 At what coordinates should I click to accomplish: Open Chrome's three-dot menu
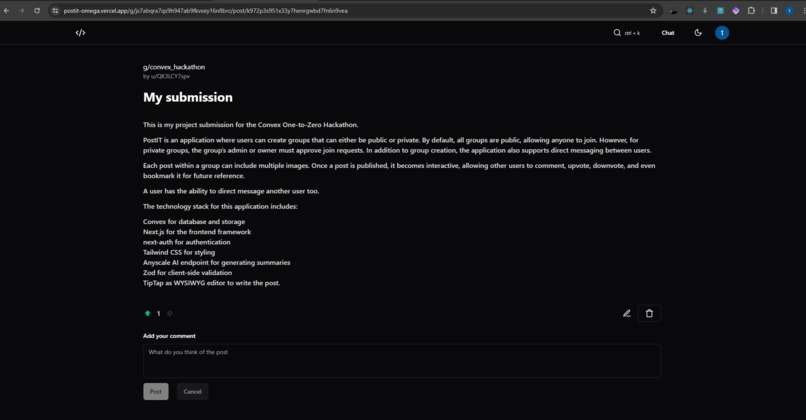803,10
